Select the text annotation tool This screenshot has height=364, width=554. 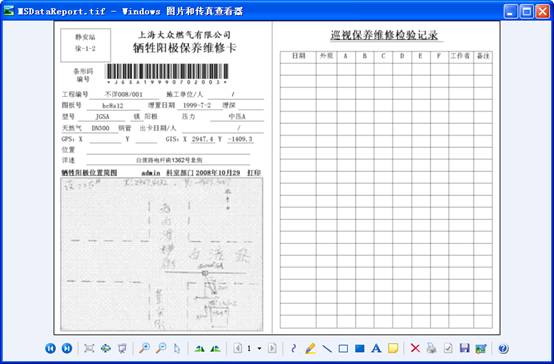[376, 348]
